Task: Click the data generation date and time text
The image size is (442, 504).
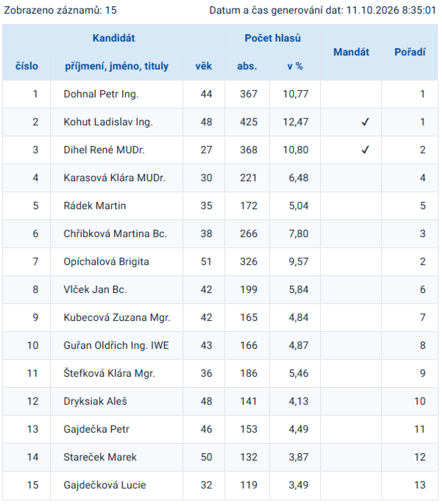Action: [323, 10]
